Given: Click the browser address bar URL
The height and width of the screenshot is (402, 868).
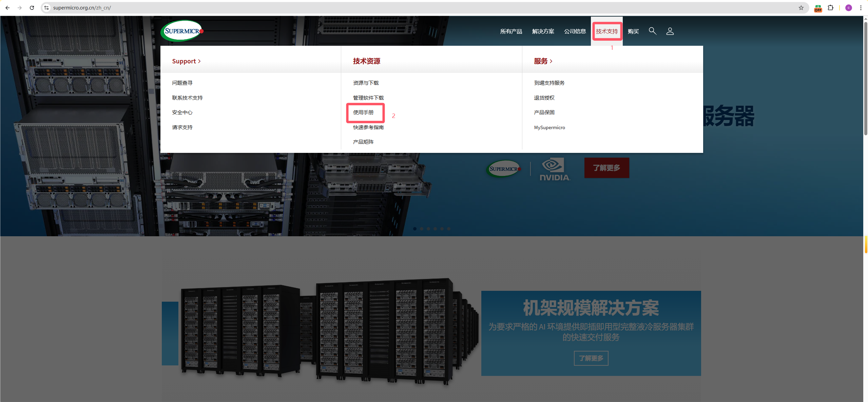Looking at the screenshot, I should tap(82, 8).
